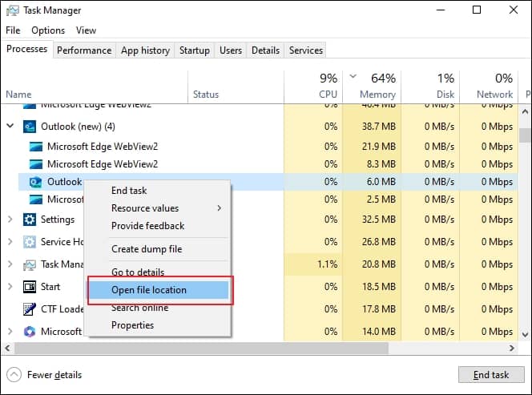Sort by the Disk column header

coord(430,87)
